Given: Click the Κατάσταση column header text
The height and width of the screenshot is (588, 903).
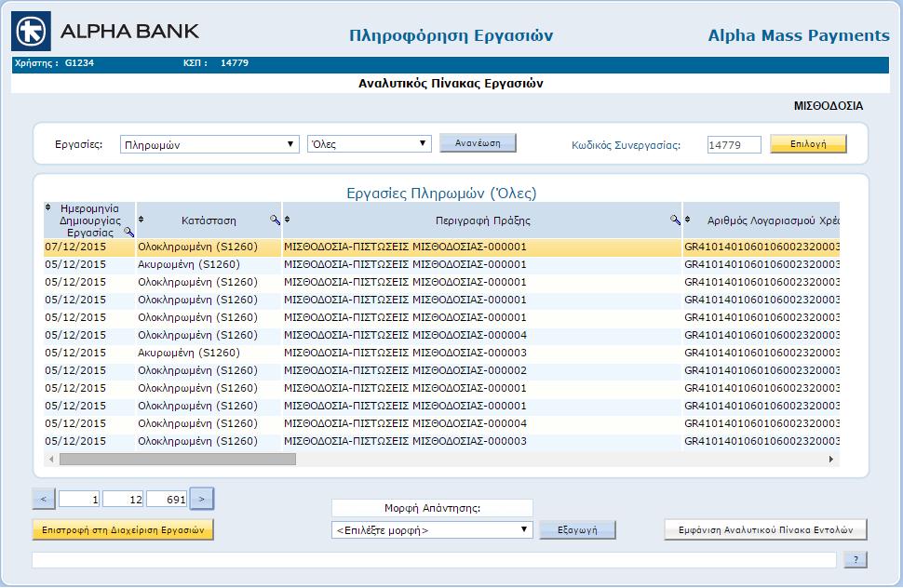Looking at the screenshot, I should (x=209, y=220).
